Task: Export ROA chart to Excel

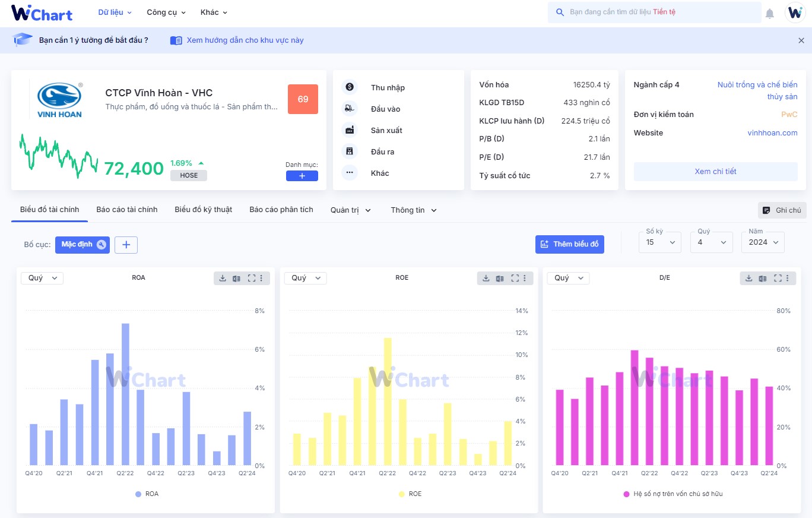Action: [236, 278]
